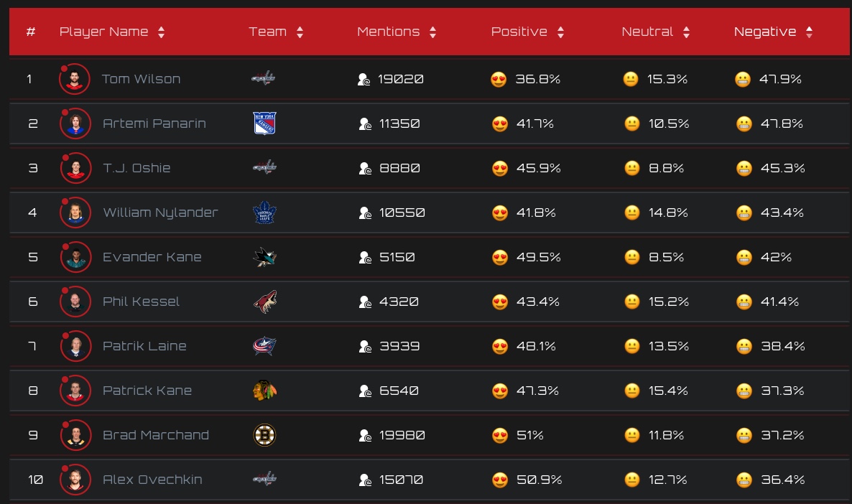This screenshot has width=852, height=504.
Task: Click the Toronto Maple Leafs logo
Action: (264, 213)
